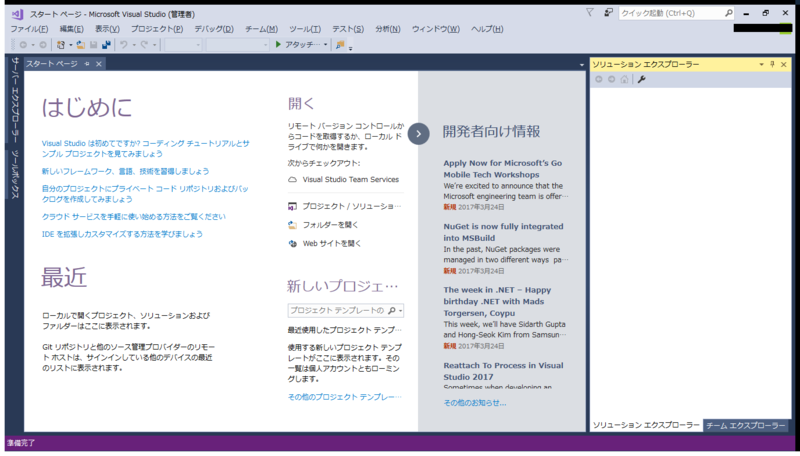Click link クラウド サービスを手軽に使い始める方法をご覧ください
Screen dimensions: 800x456
[134, 217]
